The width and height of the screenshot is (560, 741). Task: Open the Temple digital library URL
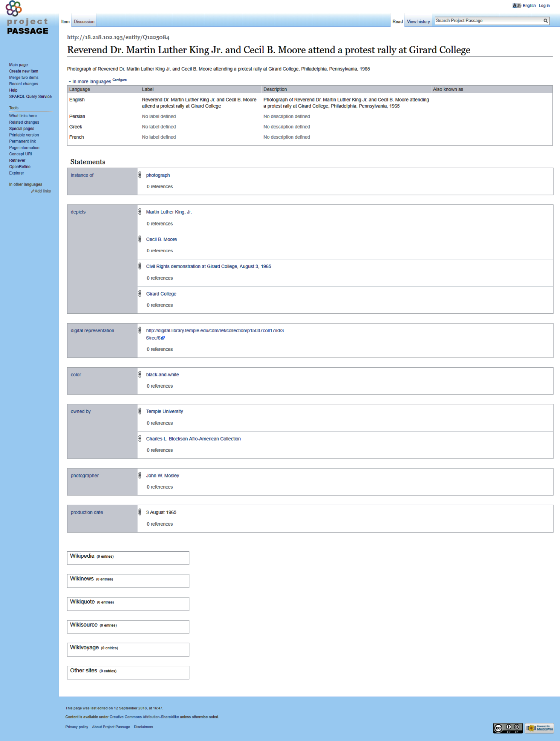(215, 331)
